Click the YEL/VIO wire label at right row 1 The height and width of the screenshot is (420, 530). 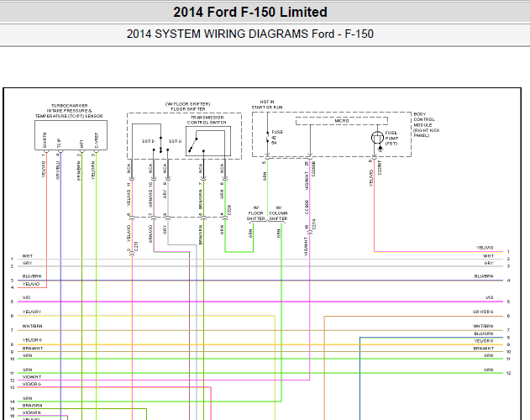coord(485,248)
